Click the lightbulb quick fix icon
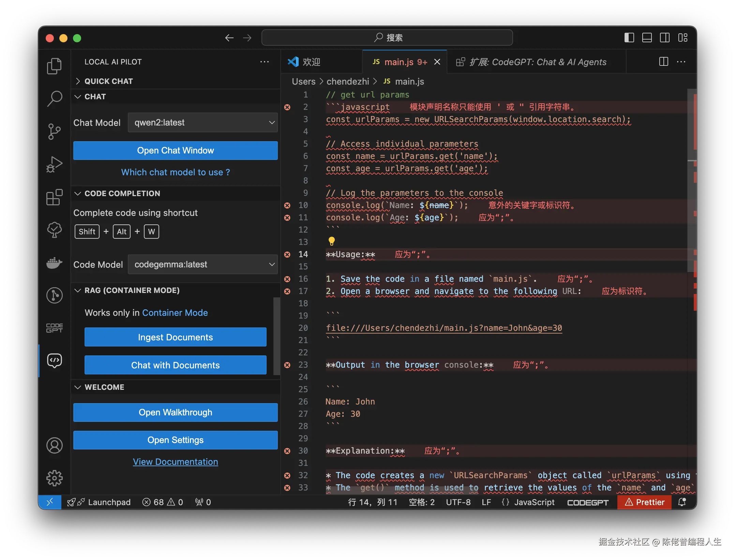 [331, 241]
